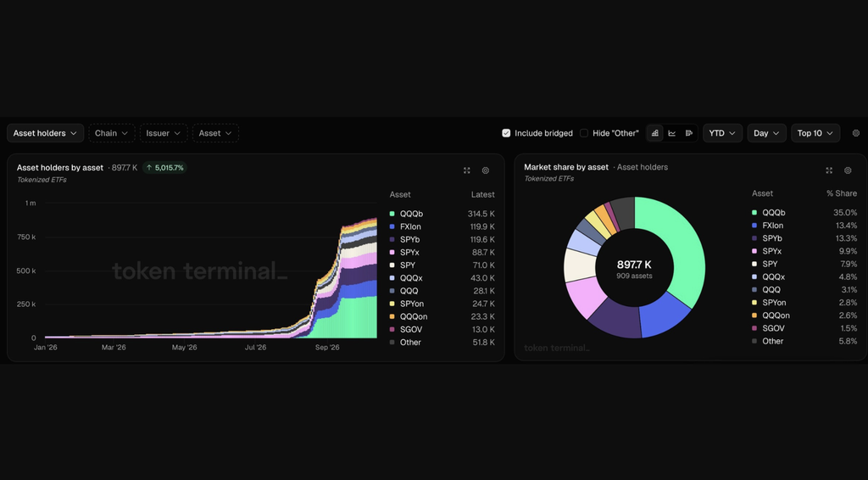Expand the Asset holders by asset chart to fullscreen
Screen dimensions: 868x480
(467, 170)
